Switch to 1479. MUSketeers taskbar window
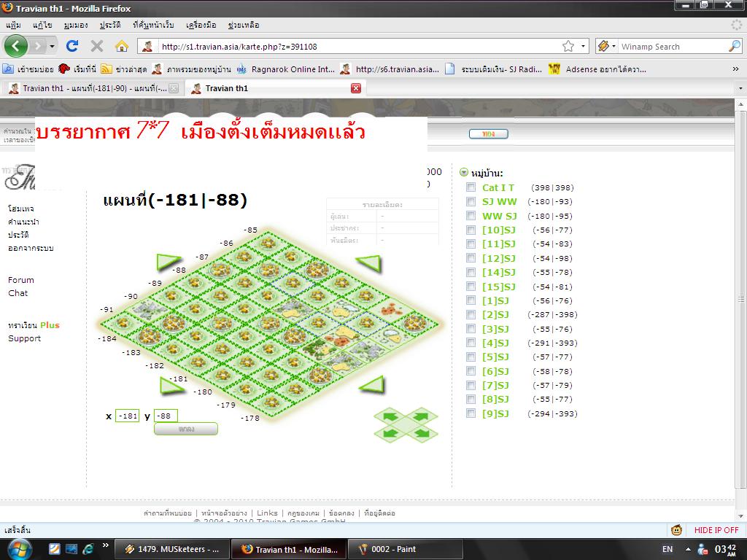 [x=172, y=549]
